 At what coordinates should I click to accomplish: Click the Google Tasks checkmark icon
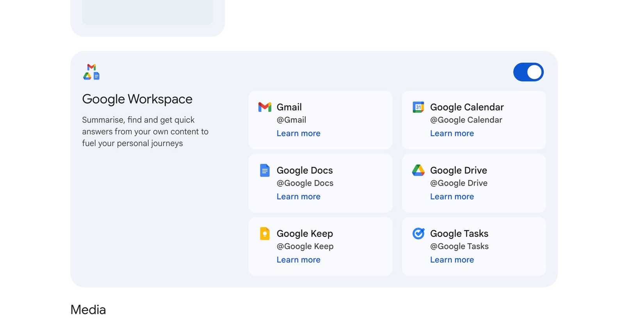click(x=418, y=233)
